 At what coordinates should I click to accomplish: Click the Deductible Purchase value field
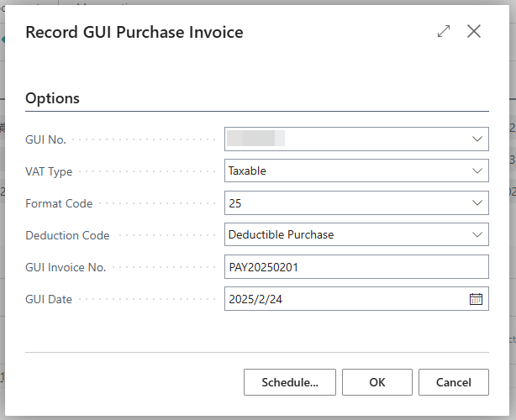point(356,234)
